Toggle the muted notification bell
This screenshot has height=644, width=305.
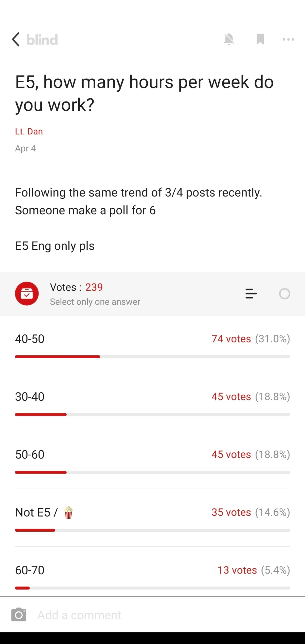(x=229, y=39)
